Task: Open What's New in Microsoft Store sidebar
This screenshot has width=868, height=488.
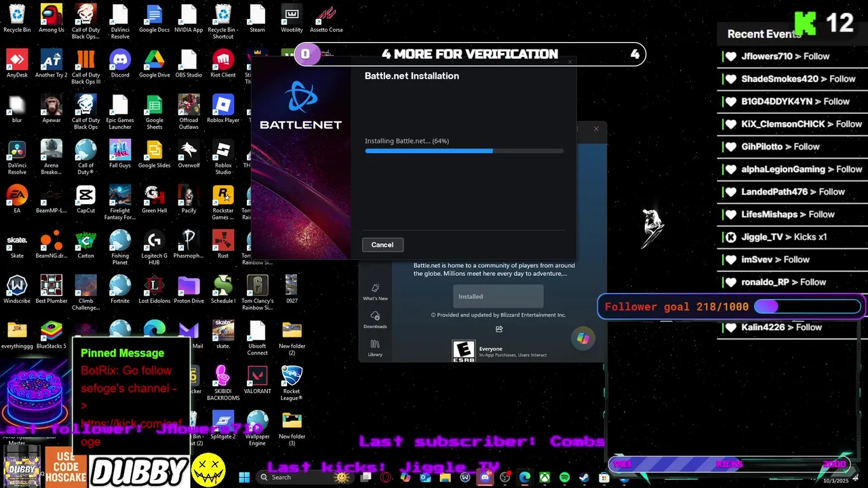Action: 375,292
